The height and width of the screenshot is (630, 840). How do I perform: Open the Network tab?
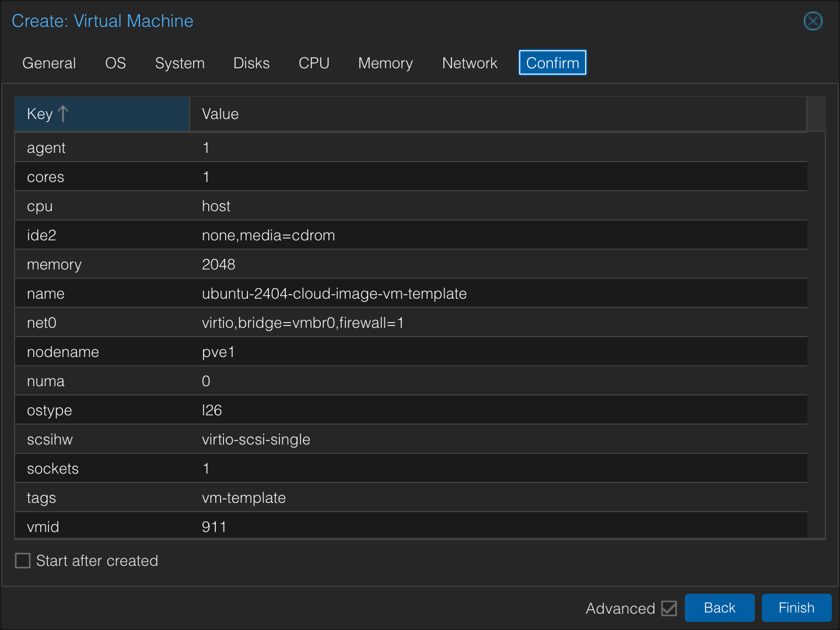pos(470,63)
